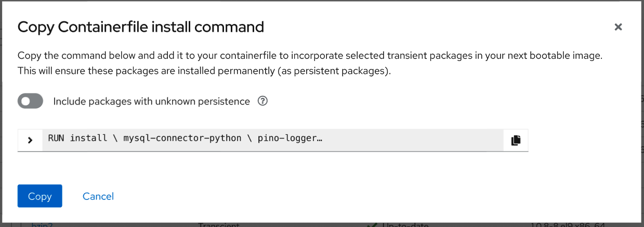Click the Transient status text behind dialog
Screen dimensions: 644x227
(219, 225)
